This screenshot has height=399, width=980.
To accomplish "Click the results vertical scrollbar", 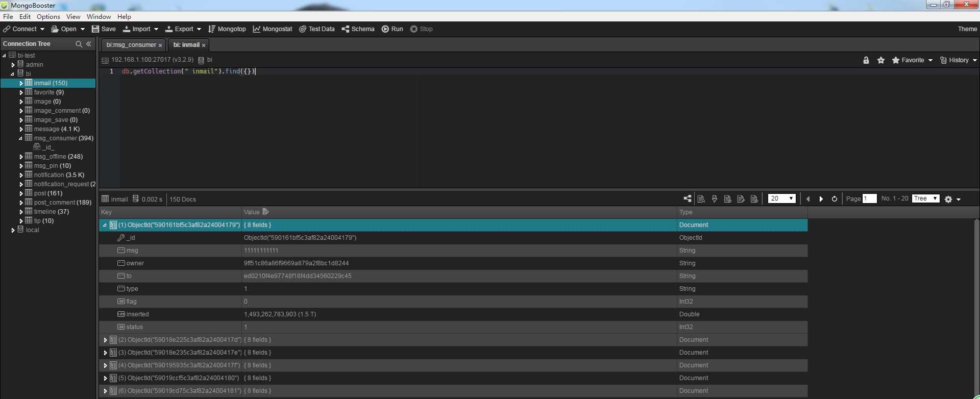I will click(x=976, y=308).
